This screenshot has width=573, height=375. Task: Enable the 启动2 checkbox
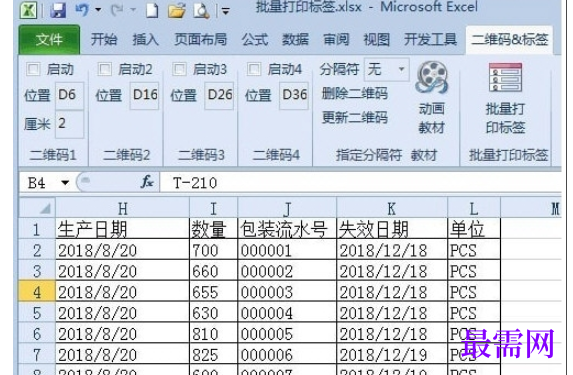click(x=105, y=69)
